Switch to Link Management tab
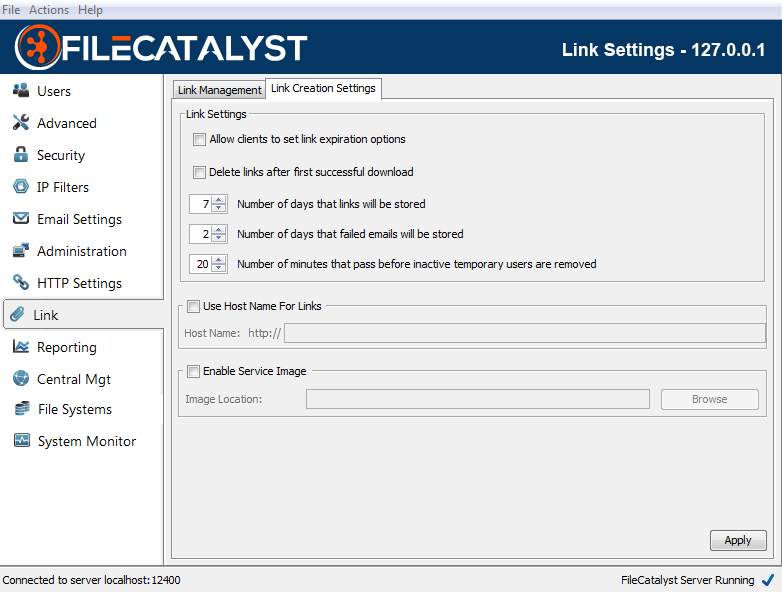The height and width of the screenshot is (592, 782). [219, 90]
